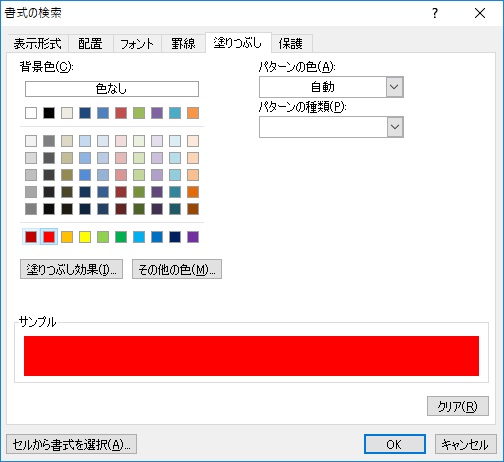Pick the olive green theme swatch in top row
The height and width of the screenshot is (462, 504).
139,113
